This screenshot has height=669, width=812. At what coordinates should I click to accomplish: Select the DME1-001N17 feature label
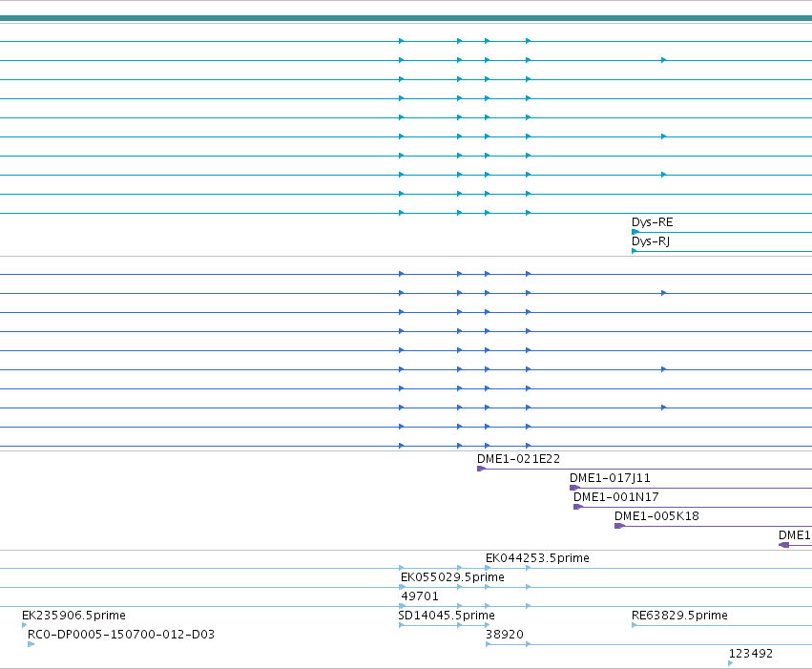615,497
